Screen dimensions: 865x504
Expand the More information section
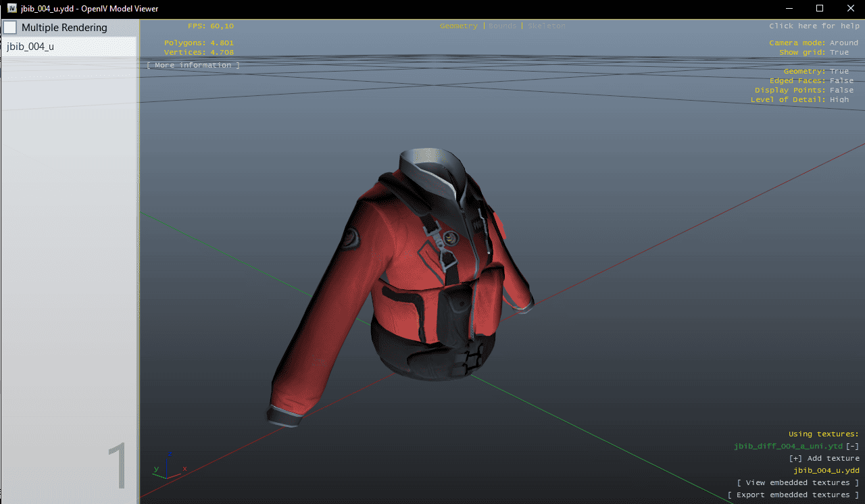193,66
